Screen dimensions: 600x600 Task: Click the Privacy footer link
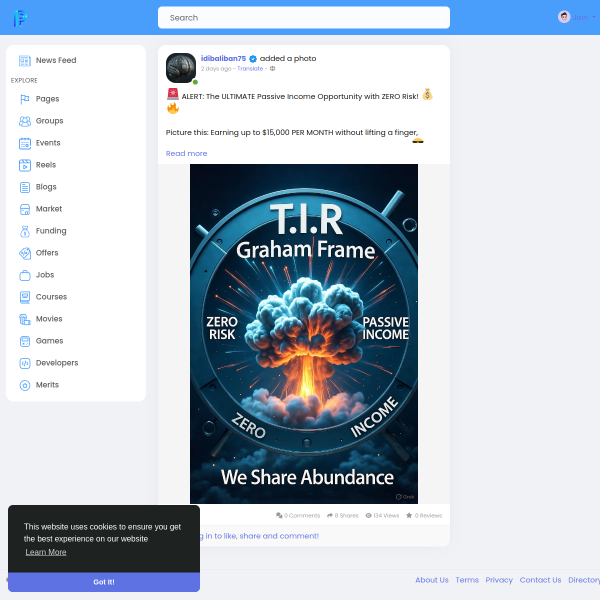point(499,580)
